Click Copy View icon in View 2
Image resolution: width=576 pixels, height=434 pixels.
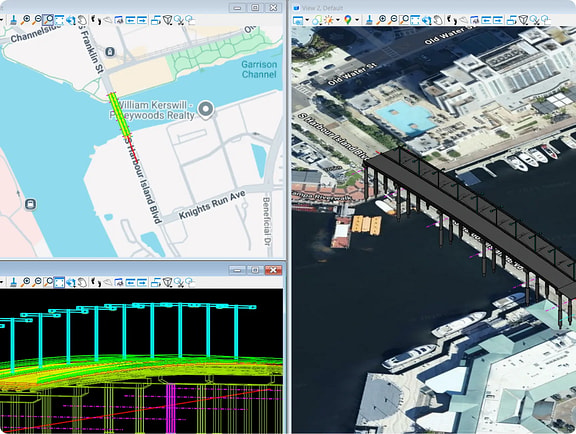tap(512, 20)
